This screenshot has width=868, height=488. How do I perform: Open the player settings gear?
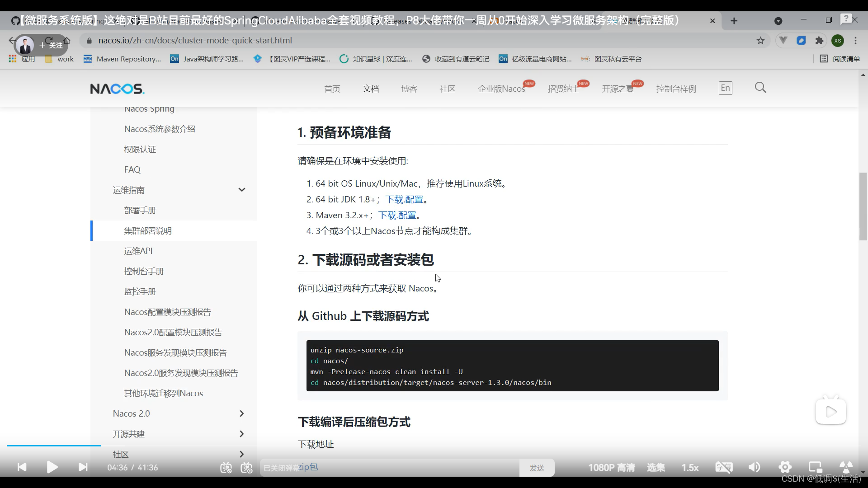[785, 467]
